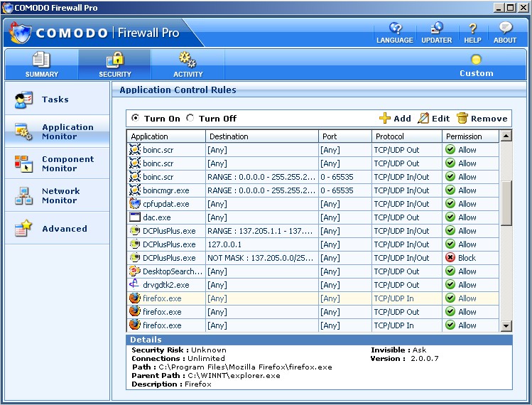The image size is (532, 405).
Task: Click the Tasks sidebar icon
Action: 23,99
